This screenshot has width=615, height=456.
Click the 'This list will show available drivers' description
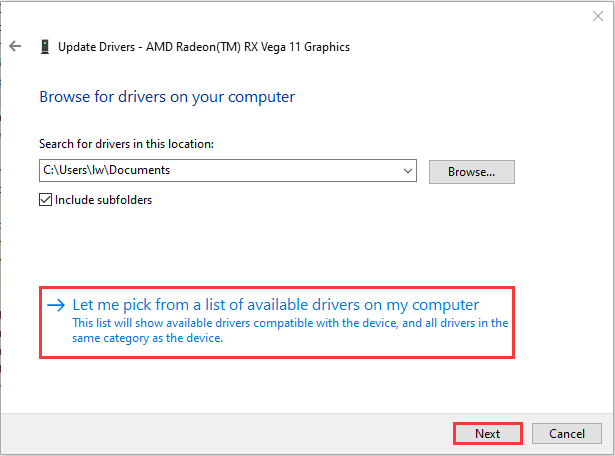pyautogui.click(x=290, y=323)
